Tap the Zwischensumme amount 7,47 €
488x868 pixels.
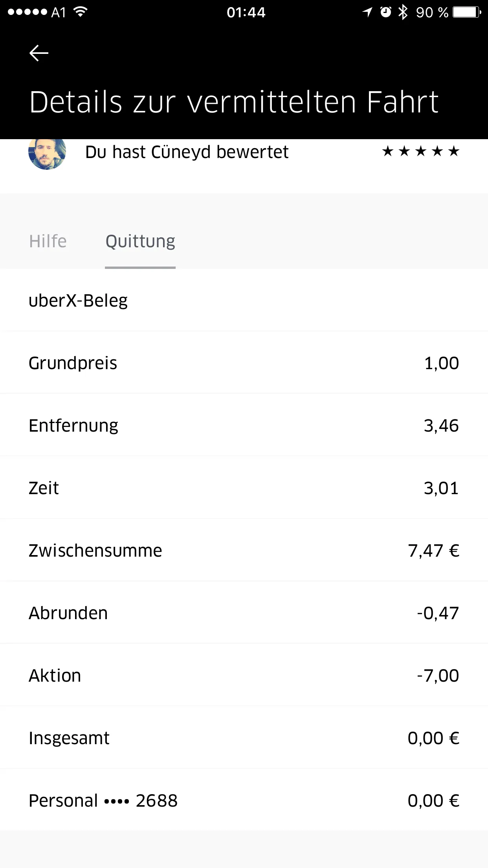433,550
